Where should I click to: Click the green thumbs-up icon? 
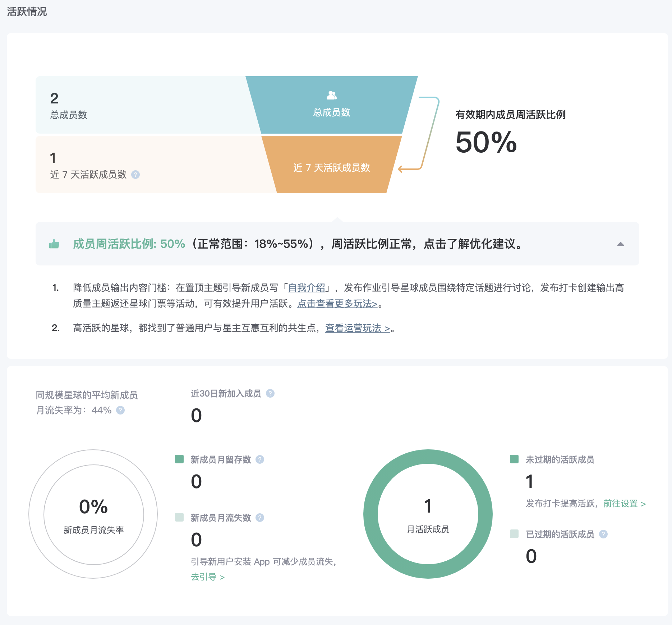point(54,244)
